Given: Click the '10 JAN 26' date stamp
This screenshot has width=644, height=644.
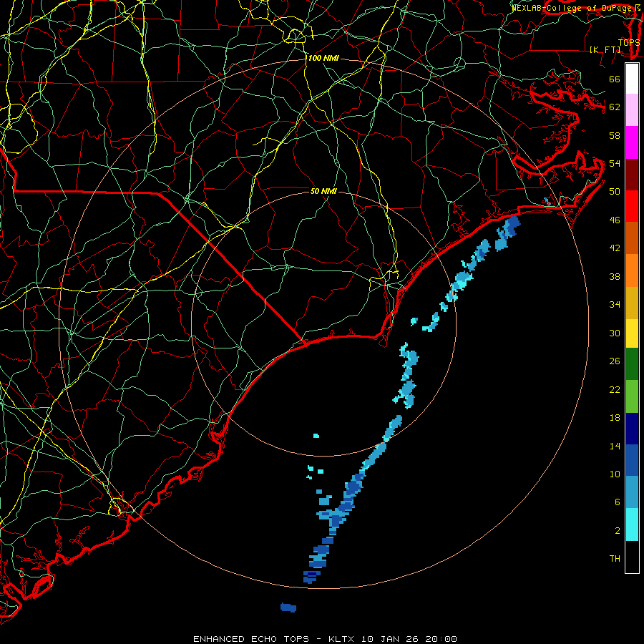Looking at the screenshot, I should [x=391, y=639].
